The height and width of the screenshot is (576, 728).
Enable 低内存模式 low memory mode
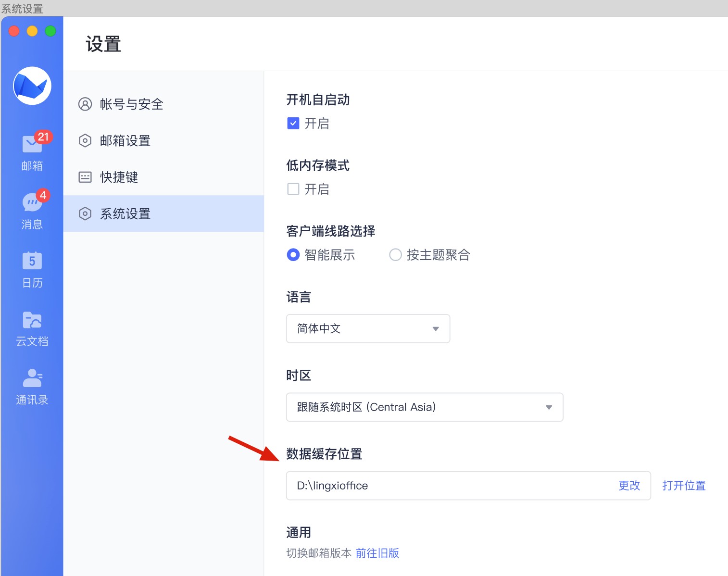tap(293, 189)
